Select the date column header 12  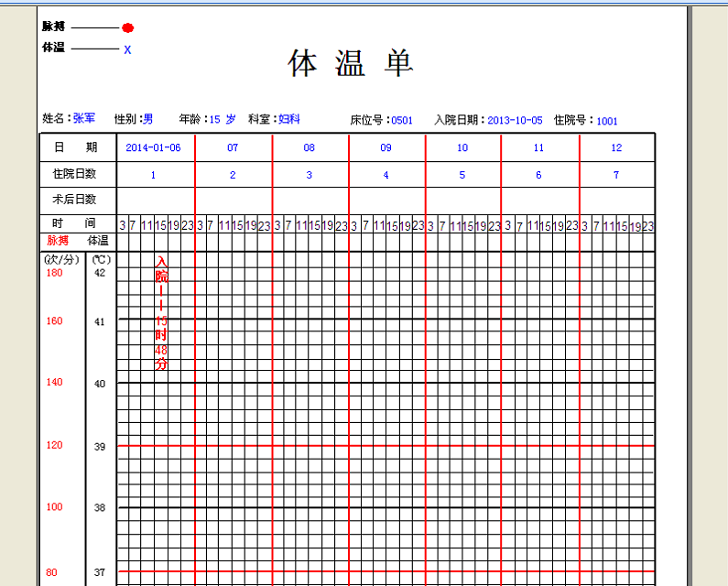tap(616, 147)
